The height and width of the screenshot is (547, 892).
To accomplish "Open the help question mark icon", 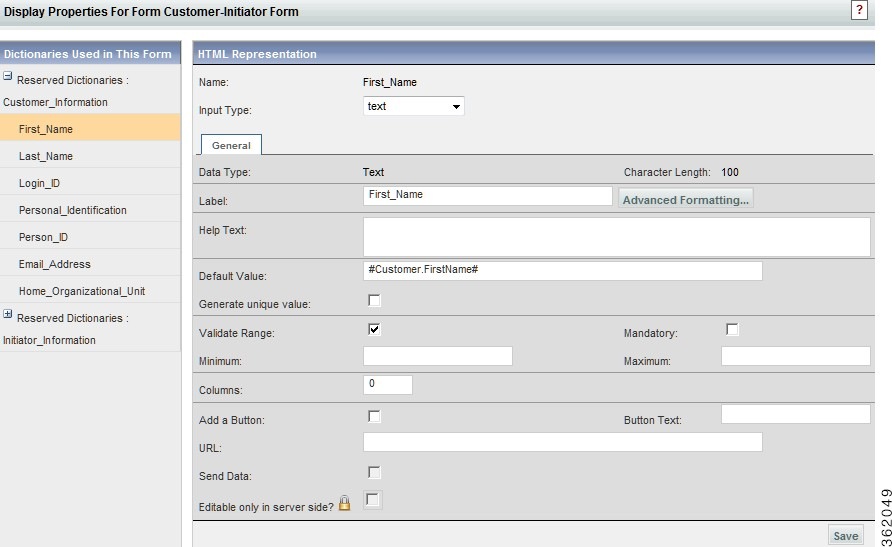I will point(859,10).
